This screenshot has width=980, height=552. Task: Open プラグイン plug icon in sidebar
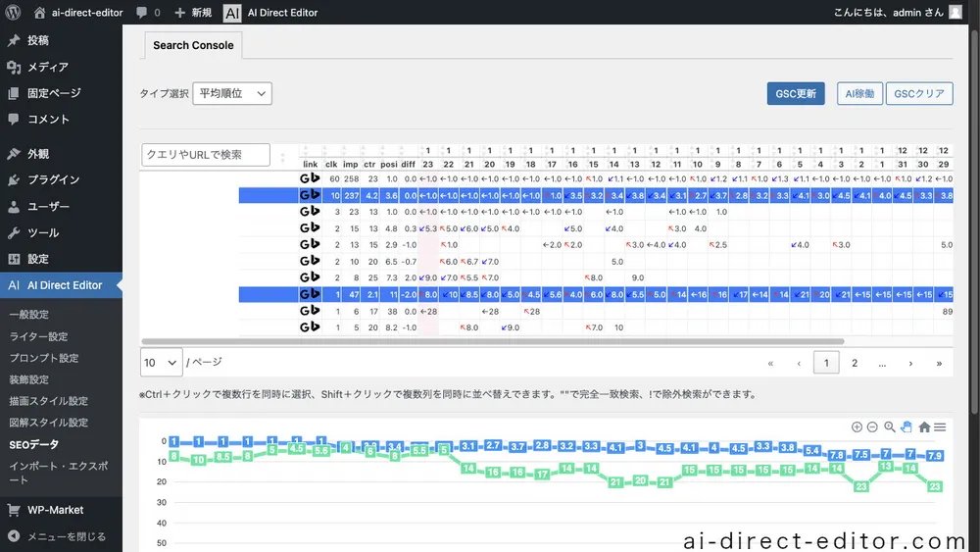tap(14, 180)
